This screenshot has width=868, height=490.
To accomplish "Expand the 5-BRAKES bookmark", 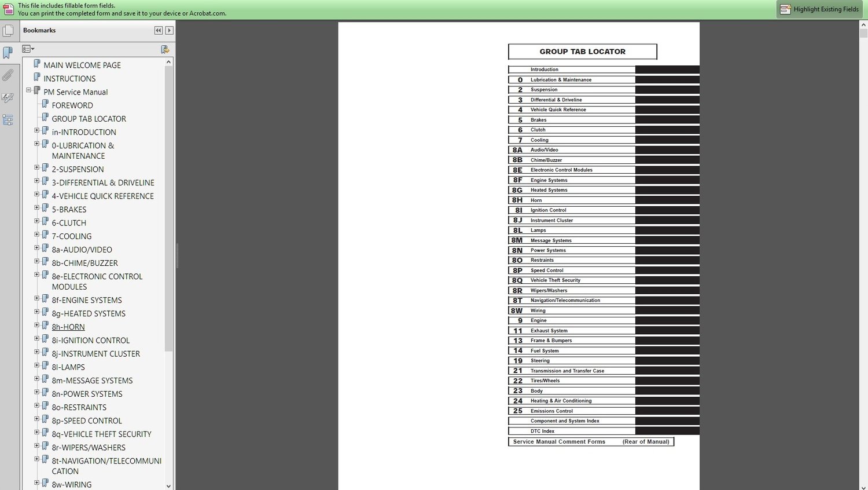I will point(37,207).
